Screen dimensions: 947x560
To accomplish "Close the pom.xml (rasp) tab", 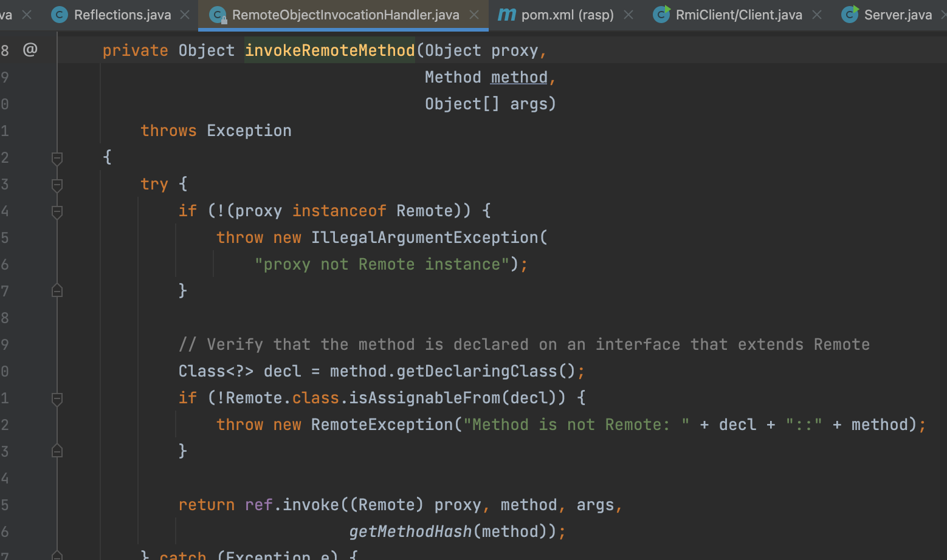I will pyautogui.click(x=628, y=15).
